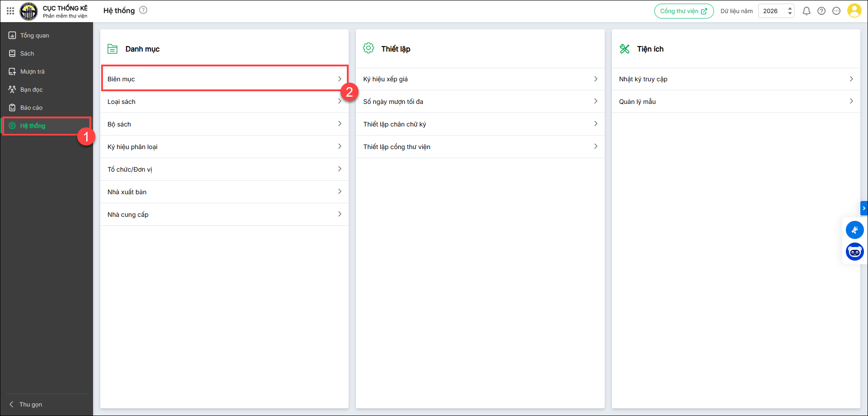868x416 pixels.
Task: Go to Mượn trả in sidebar
Action: click(x=32, y=71)
